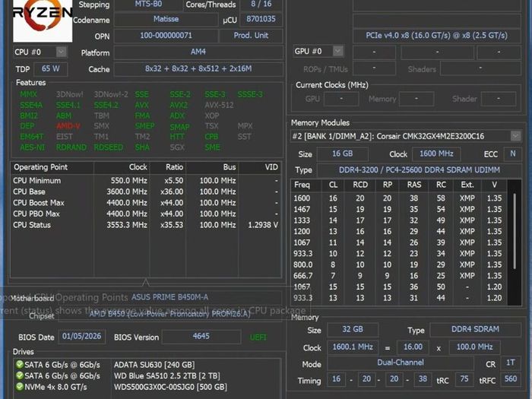The width and height of the screenshot is (532, 399).
Task: Click the green status icon for ADATA SU630
Action: (20, 365)
